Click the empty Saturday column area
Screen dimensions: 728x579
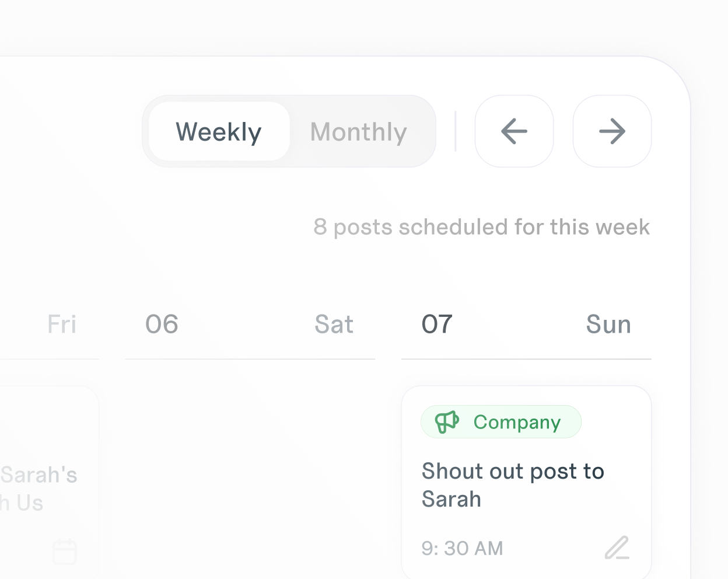pos(250,467)
